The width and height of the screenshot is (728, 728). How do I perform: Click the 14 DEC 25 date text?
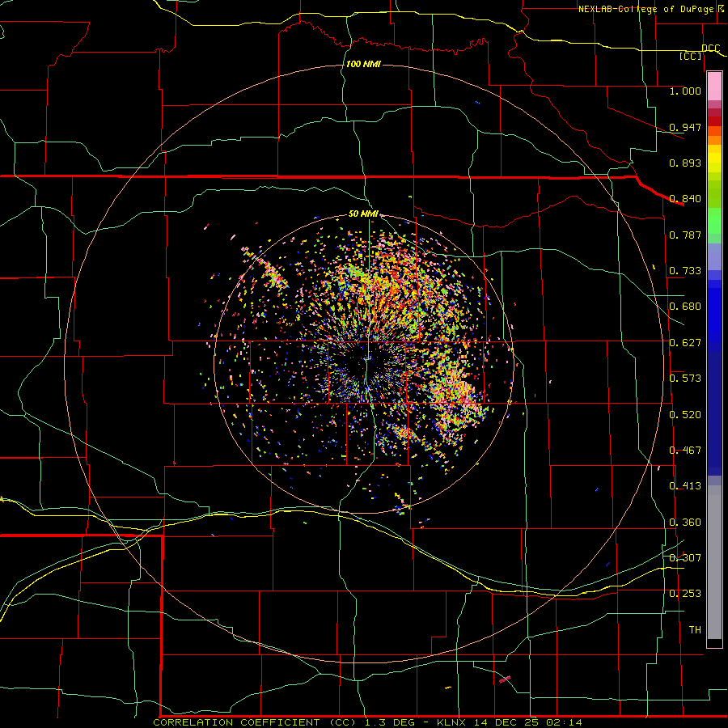506,722
